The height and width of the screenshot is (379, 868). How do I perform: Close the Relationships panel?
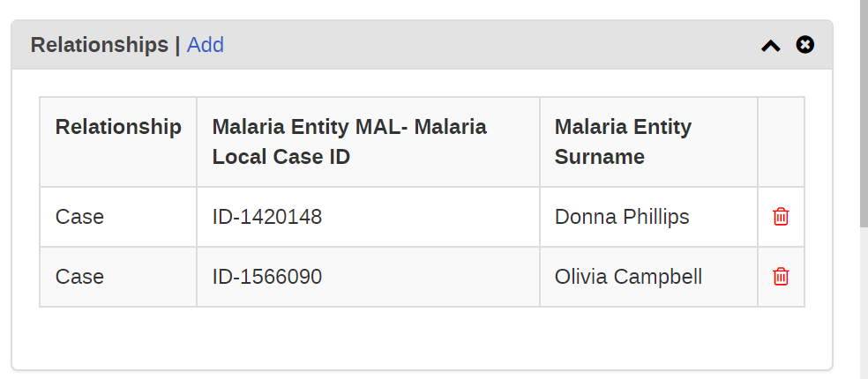point(804,44)
